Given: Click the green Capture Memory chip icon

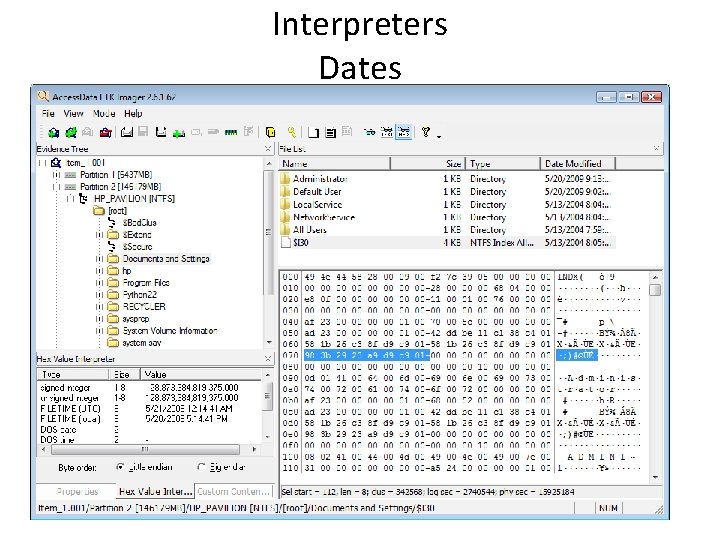Looking at the screenshot, I should pyautogui.click(x=231, y=133).
